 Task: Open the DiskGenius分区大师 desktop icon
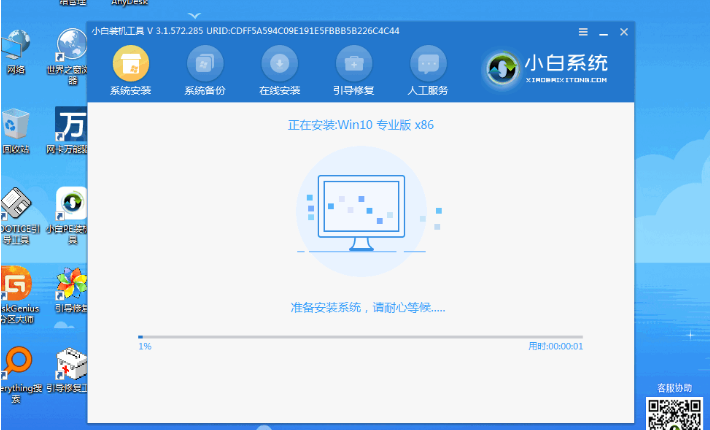18,295
